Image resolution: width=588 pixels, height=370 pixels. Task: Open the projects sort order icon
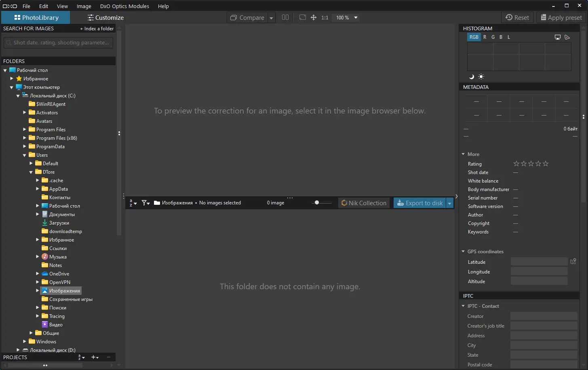click(x=81, y=357)
